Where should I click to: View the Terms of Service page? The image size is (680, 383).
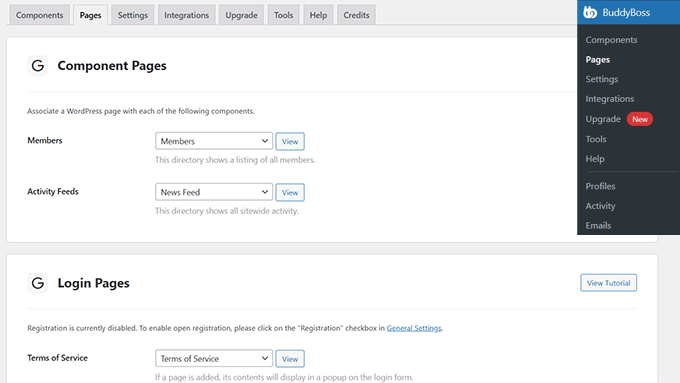290,359
